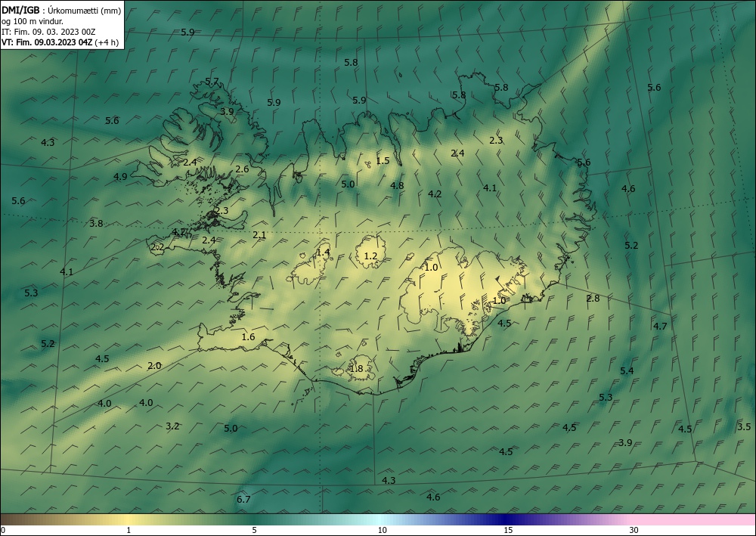Viewport: 756px width, 536px height.
Task: Click the 1.2 value on Hofsjökull glacier
Action: tap(370, 256)
